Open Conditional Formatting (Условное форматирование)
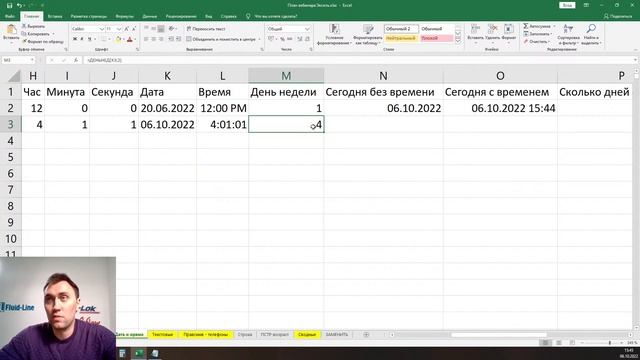Image resolution: width=640 pixels, height=360 pixels. point(334,34)
